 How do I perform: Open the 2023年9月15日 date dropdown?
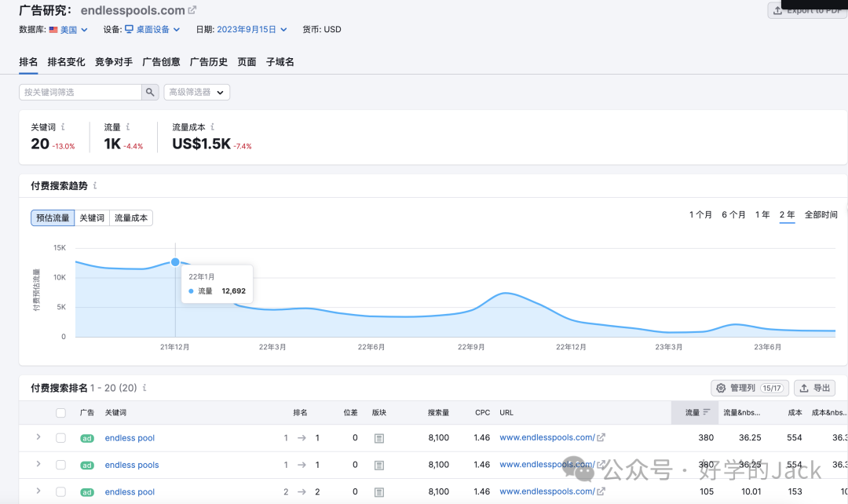252,30
